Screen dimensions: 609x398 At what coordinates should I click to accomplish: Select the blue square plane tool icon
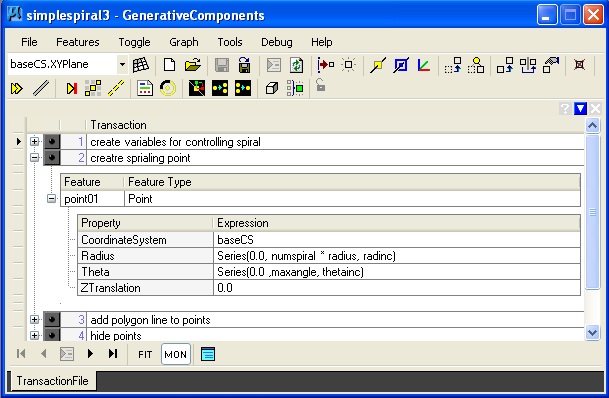[400, 65]
